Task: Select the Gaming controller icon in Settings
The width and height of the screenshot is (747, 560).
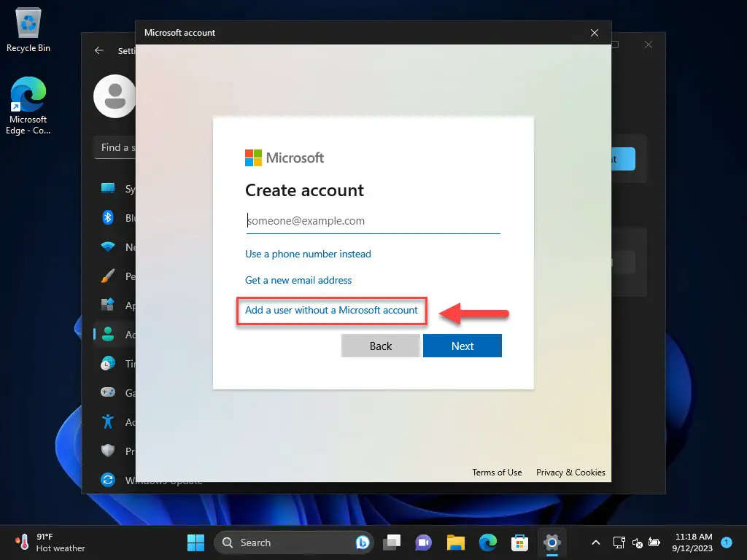Action: click(x=108, y=392)
